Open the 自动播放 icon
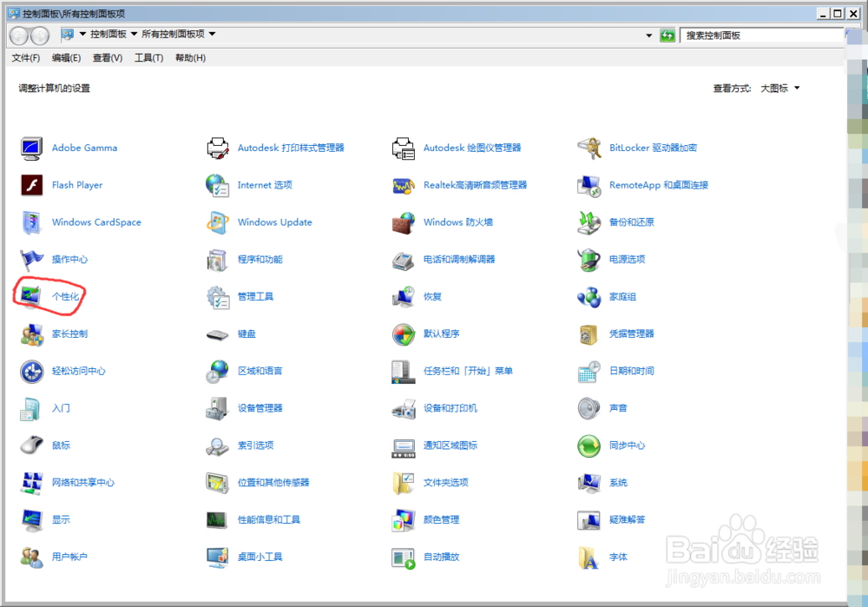Image resolution: width=868 pixels, height=607 pixels. [404, 558]
